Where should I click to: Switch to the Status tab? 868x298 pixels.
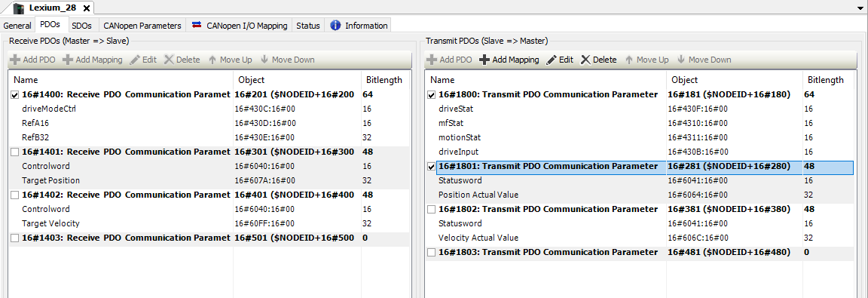point(307,26)
